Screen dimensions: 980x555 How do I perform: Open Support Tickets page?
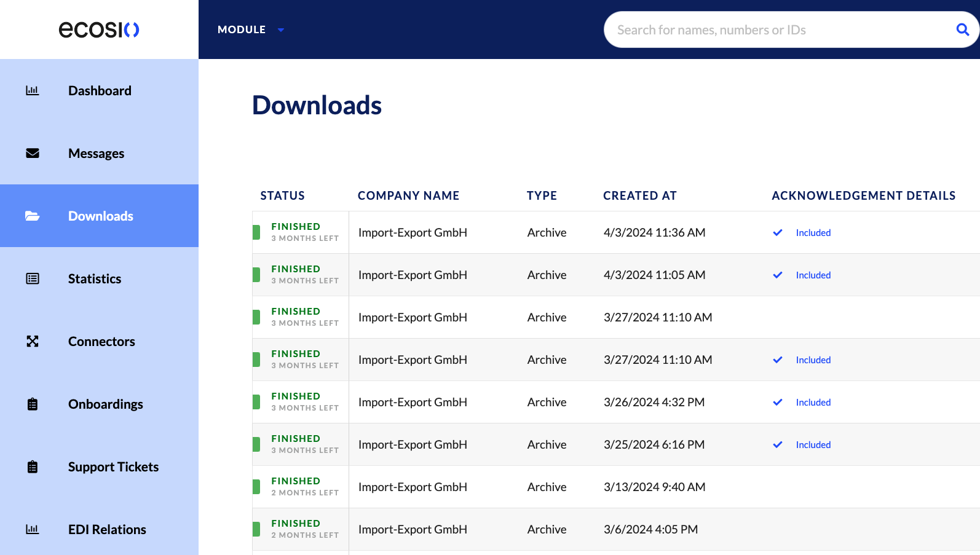[x=99, y=466]
